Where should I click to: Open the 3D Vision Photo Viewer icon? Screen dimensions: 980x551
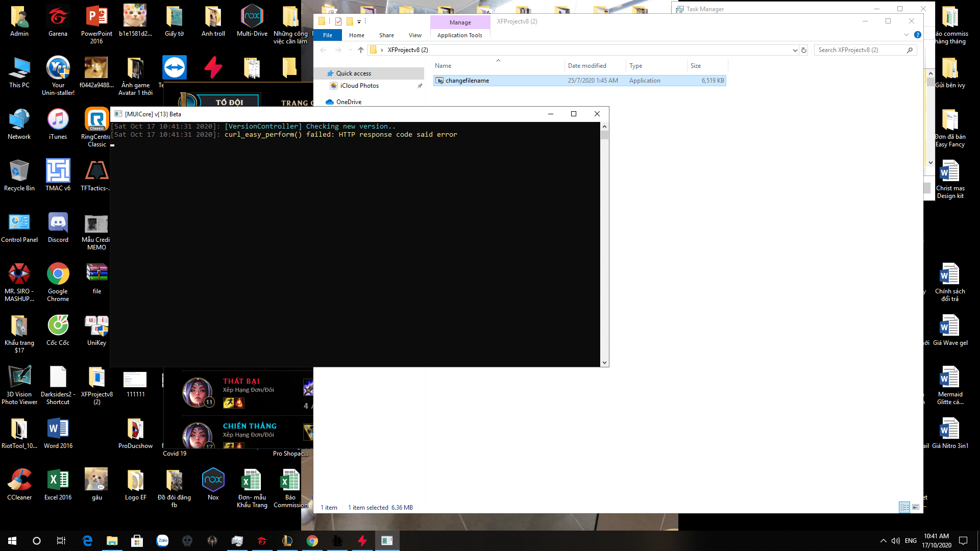[19, 385]
